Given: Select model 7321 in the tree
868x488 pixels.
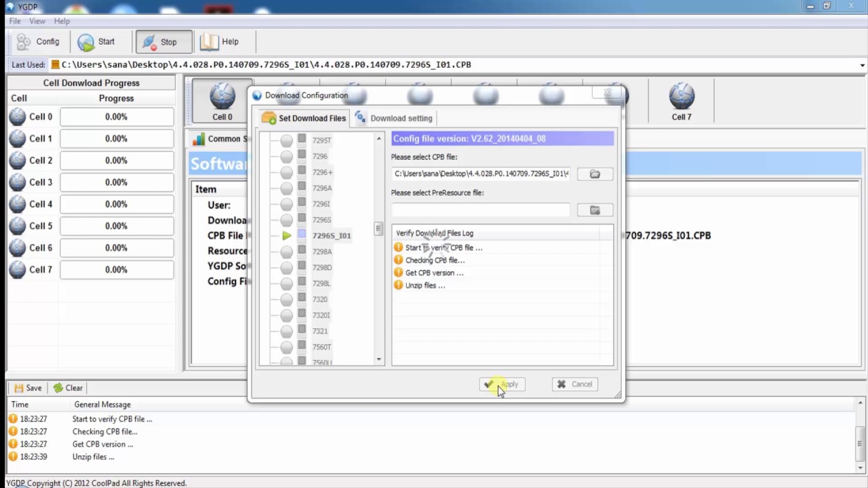Looking at the screenshot, I should point(319,331).
